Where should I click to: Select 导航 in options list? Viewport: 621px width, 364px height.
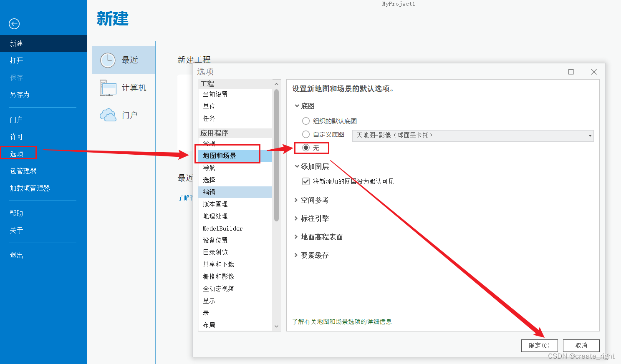pos(235,168)
